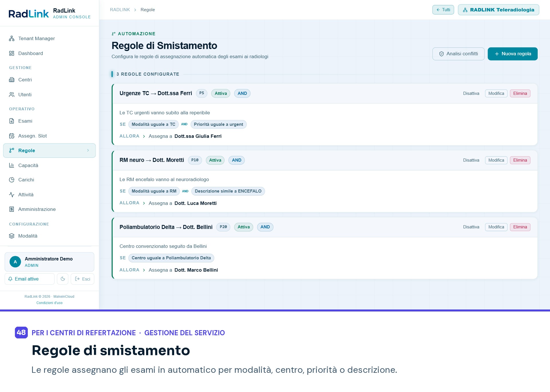Select the Regole sidebar item
This screenshot has height=392, width=550.
[x=49, y=150]
